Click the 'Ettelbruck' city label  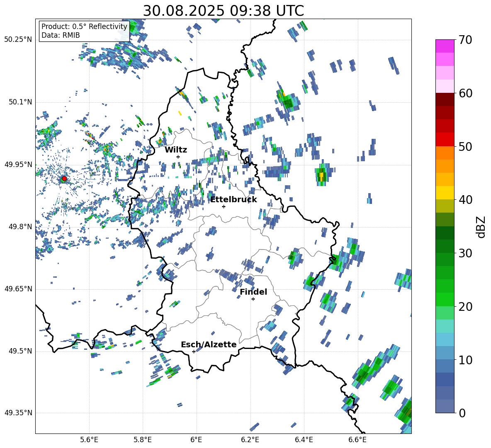[233, 200]
